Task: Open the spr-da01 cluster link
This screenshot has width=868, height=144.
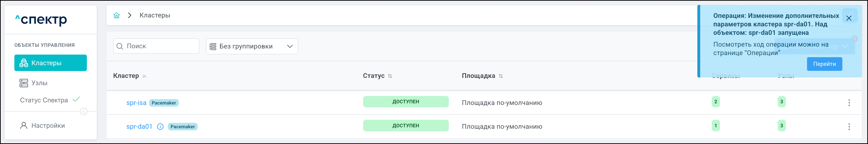Action: tap(139, 127)
